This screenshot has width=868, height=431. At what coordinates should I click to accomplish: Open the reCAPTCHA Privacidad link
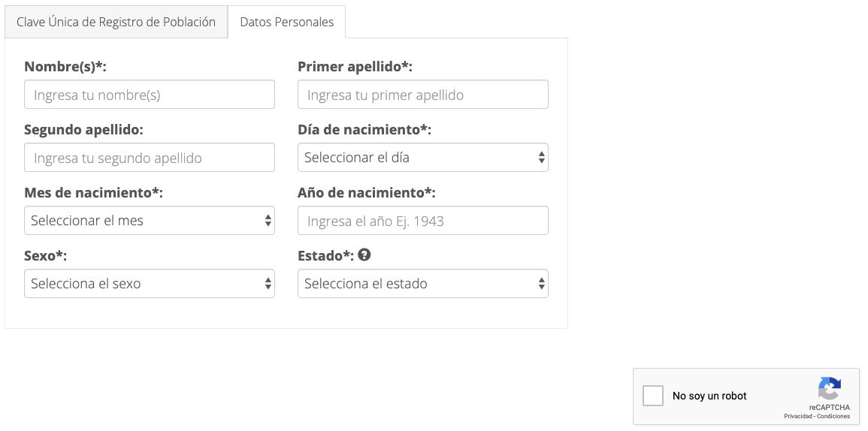pyautogui.click(x=797, y=416)
